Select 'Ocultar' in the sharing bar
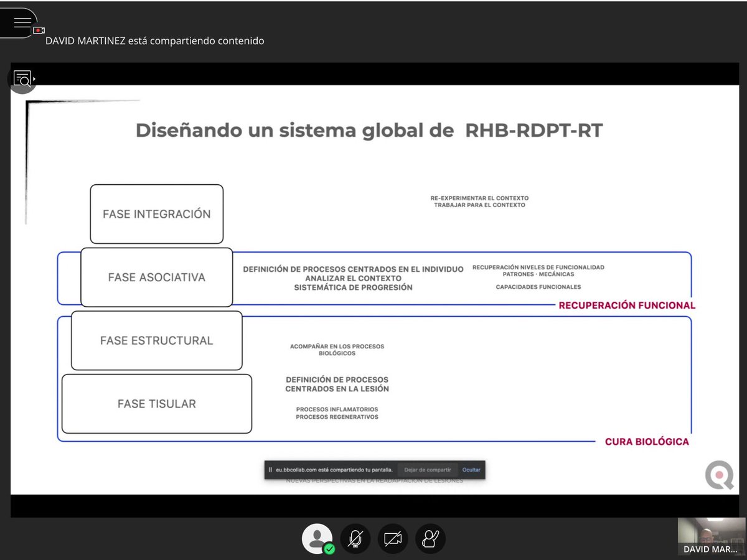The image size is (747, 560). 471,470
